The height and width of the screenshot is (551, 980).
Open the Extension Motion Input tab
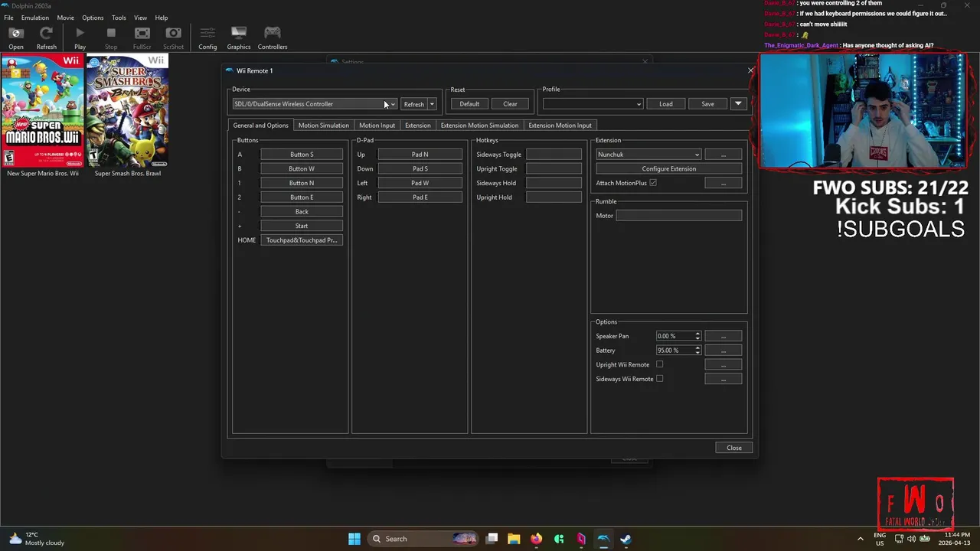(560, 126)
